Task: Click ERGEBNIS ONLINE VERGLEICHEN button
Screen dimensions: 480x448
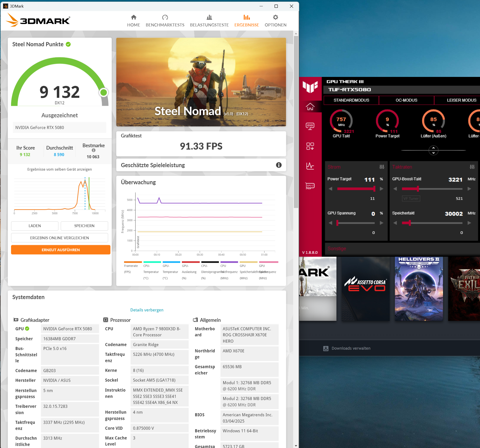Action: coord(59,238)
